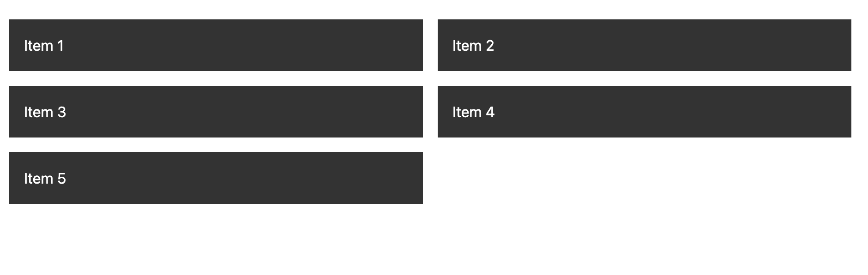868x275 pixels.
Task: Click the "Item 1" text label
Action: (44, 46)
